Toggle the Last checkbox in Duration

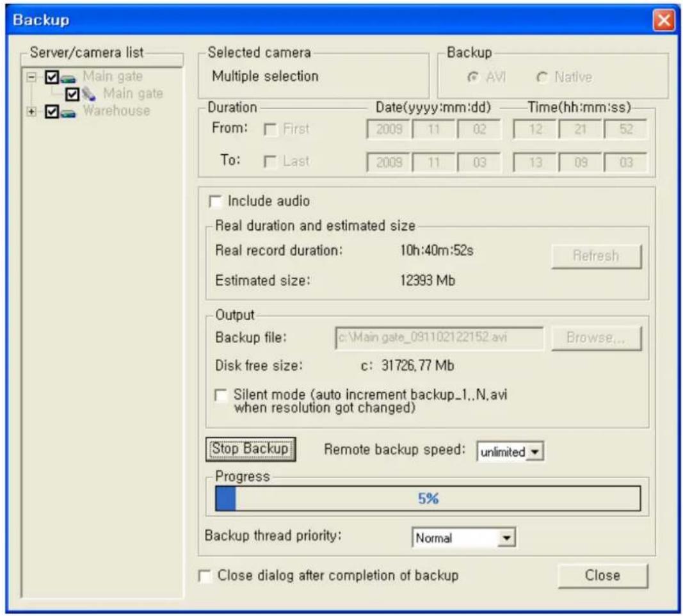(270, 162)
